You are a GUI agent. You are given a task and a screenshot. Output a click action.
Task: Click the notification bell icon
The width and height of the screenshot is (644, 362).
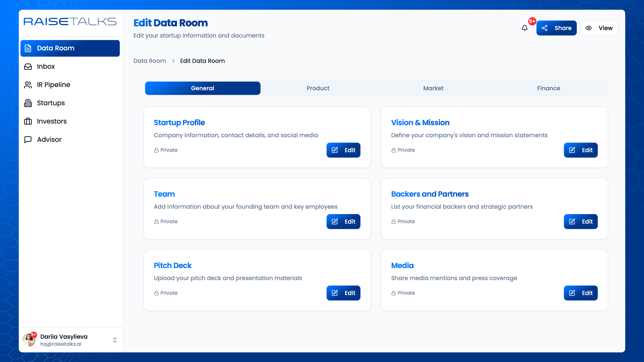[524, 28]
